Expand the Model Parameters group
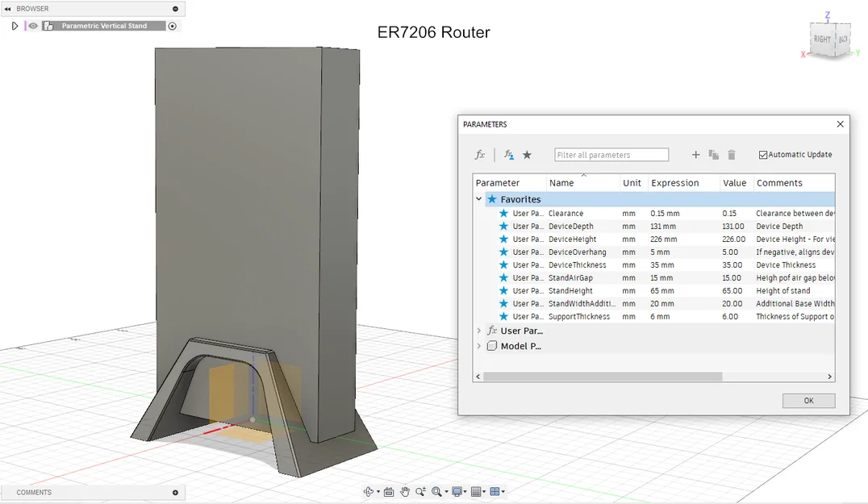This screenshot has height=504, width=868. pos(478,345)
